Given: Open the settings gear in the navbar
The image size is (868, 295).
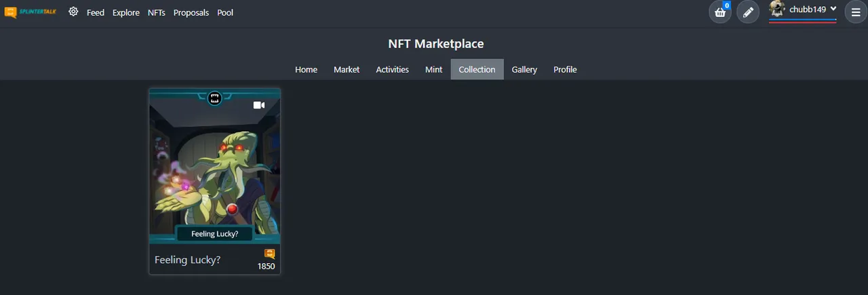Looking at the screenshot, I should click(x=73, y=12).
